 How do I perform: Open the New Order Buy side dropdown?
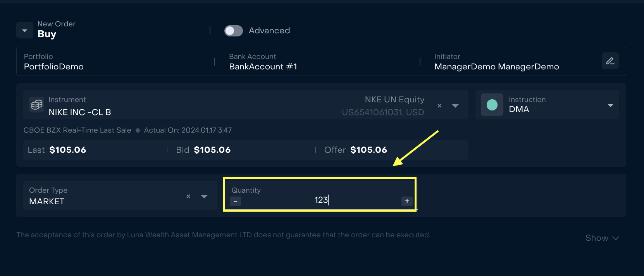click(25, 30)
